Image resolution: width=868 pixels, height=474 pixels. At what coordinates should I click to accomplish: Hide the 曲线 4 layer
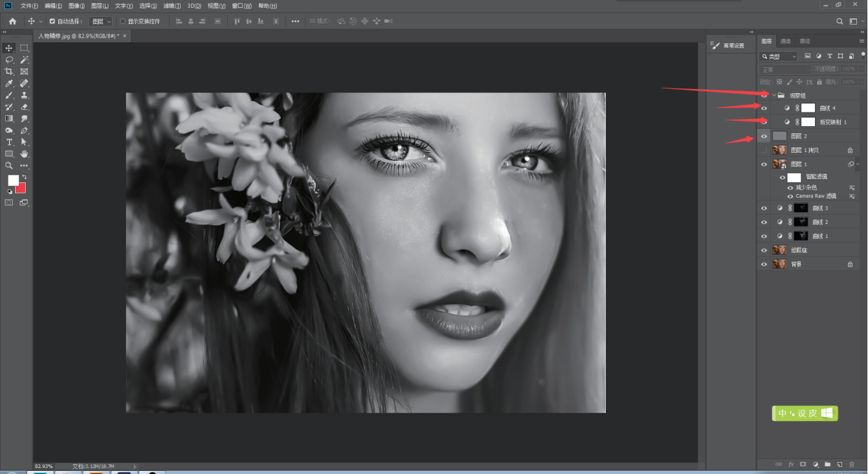(764, 108)
